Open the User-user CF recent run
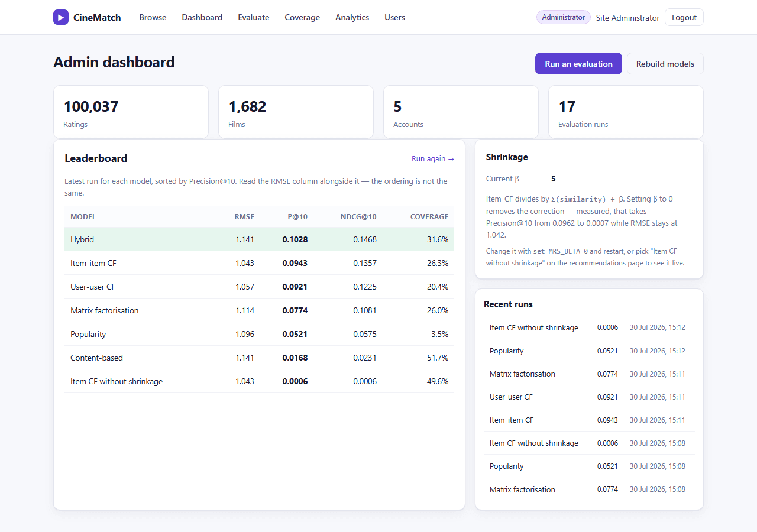The height and width of the screenshot is (532, 757). tap(589, 397)
